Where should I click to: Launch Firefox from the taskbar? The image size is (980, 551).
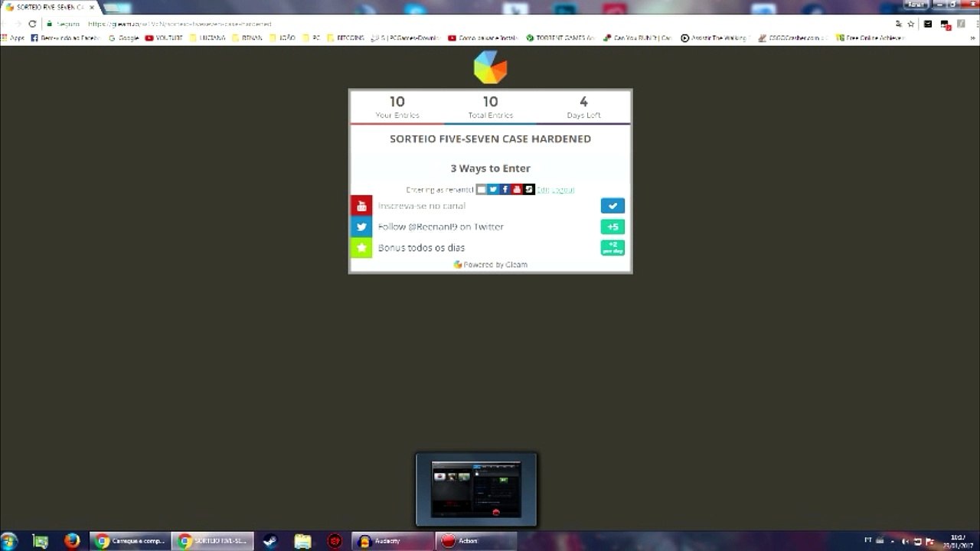click(72, 541)
